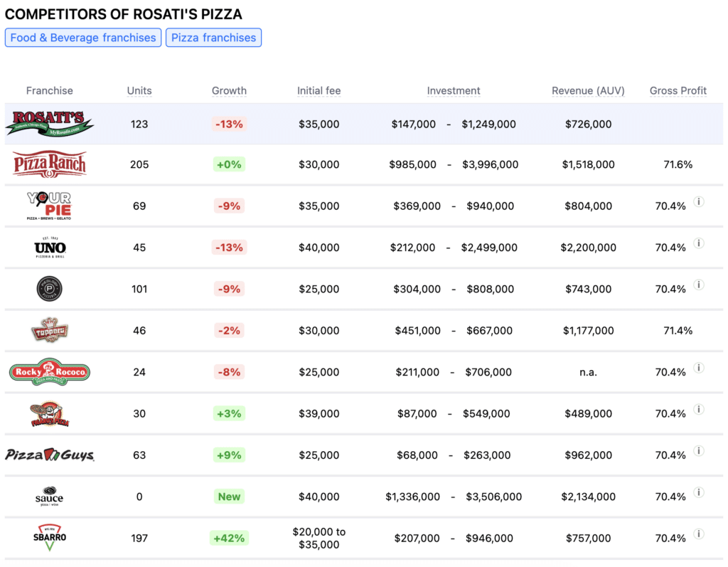Screen dimensions: 728x567
Task: Click the 71.6% gross profit value
Action: (678, 164)
